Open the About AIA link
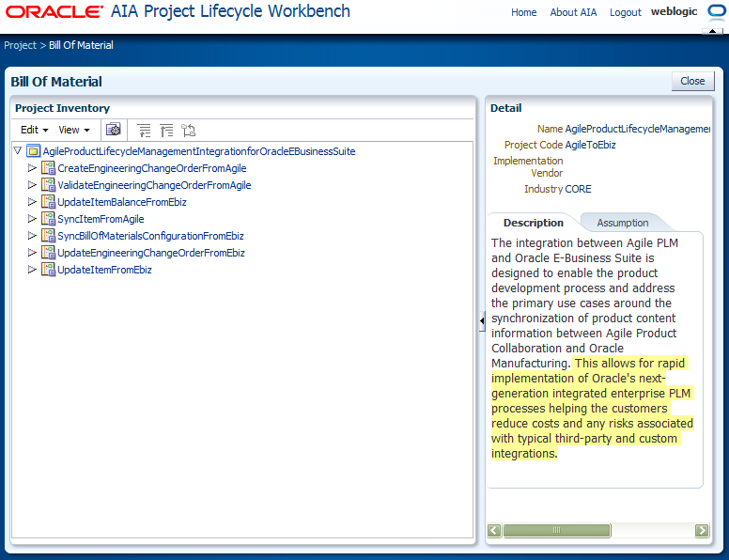729x560 pixels. (x=573, y=12)
